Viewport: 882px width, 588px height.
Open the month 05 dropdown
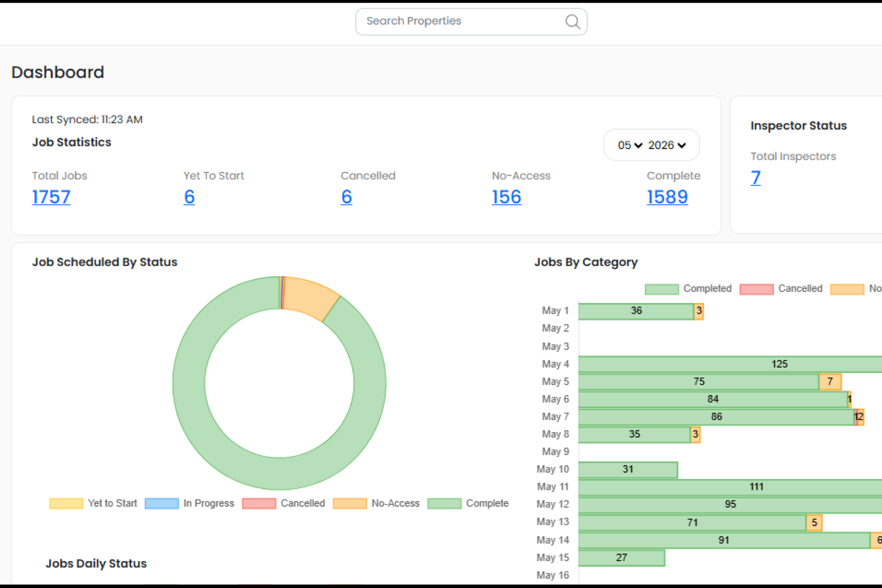coord(630,145)
